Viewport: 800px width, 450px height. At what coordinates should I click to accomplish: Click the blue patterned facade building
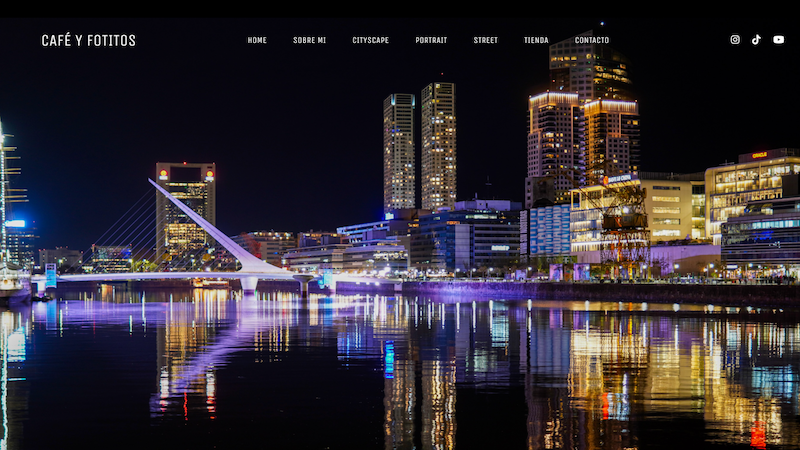click(x=549, y=230)
